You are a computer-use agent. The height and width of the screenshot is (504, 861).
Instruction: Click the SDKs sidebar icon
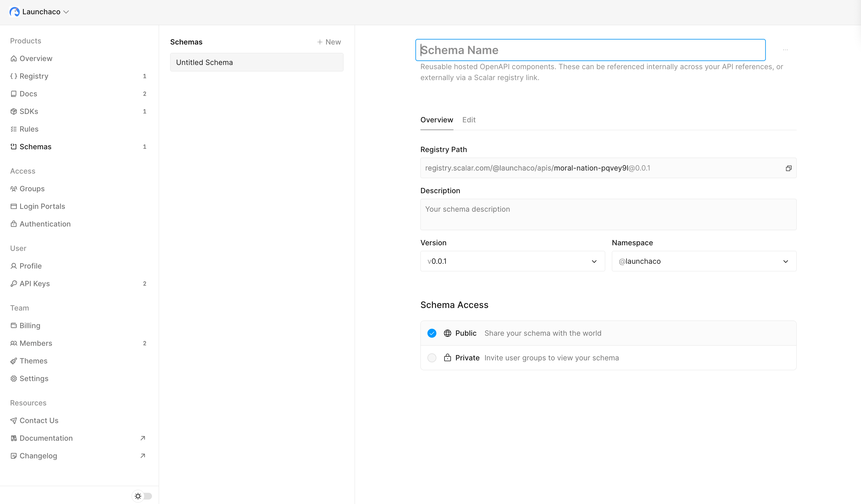[x=14, y=111]
